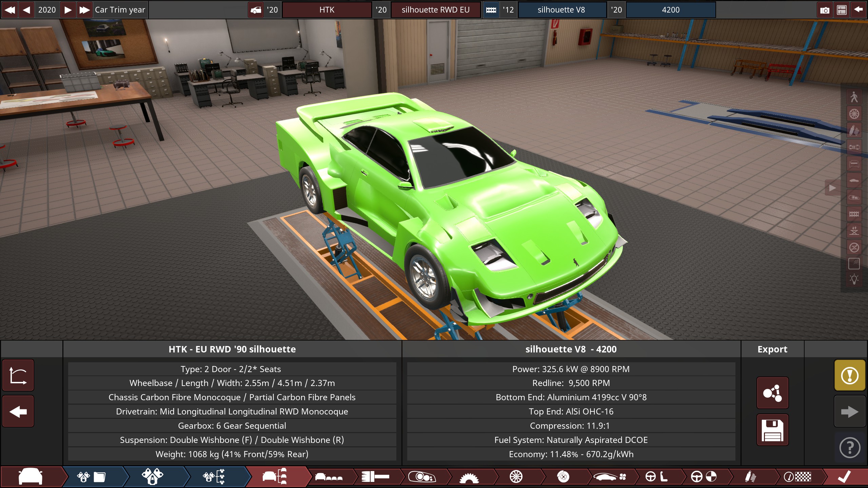
Task: Toggle the car lift raise/lower icon
Action: tap(854, 230)
